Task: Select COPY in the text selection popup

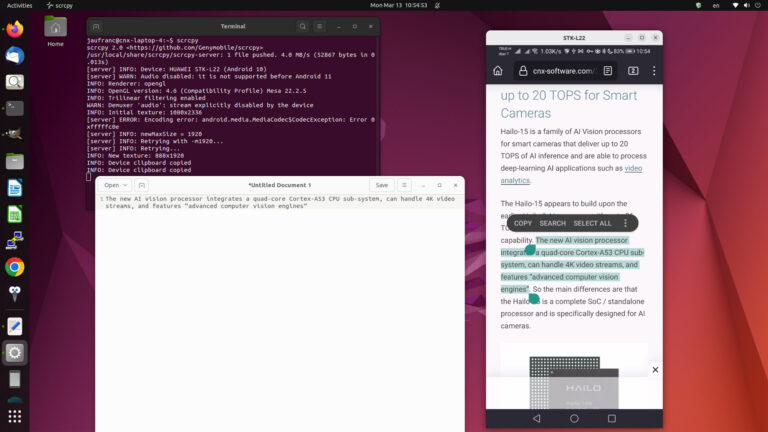Action: [523, 223]
